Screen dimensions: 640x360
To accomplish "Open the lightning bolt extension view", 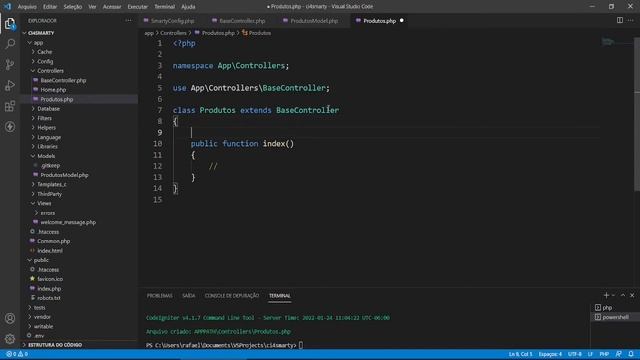I will pos(10,127).
